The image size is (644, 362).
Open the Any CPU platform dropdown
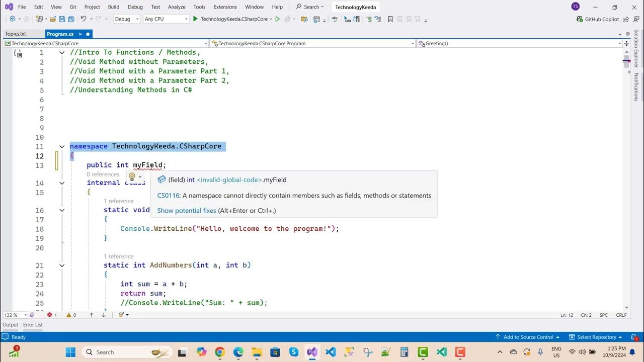click(x=166, y=19)
